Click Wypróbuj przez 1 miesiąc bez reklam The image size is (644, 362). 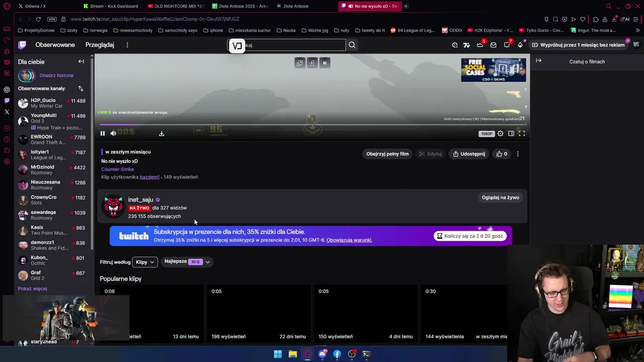click(579, 45)
